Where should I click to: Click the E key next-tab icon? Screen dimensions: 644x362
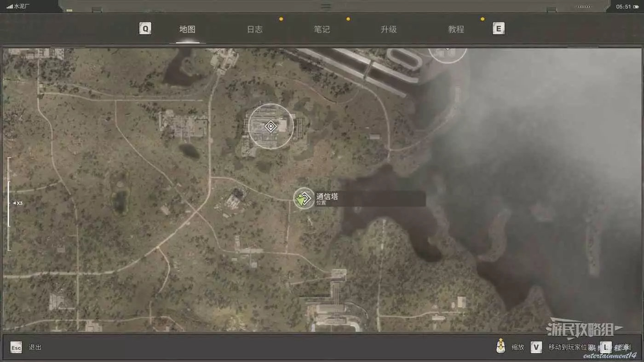point(498,29)
